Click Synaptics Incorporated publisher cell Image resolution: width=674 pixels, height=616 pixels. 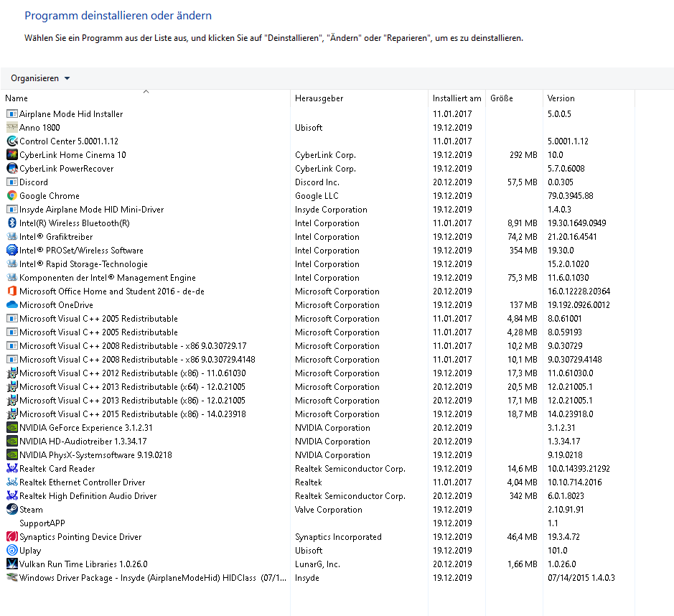[338, 537]
